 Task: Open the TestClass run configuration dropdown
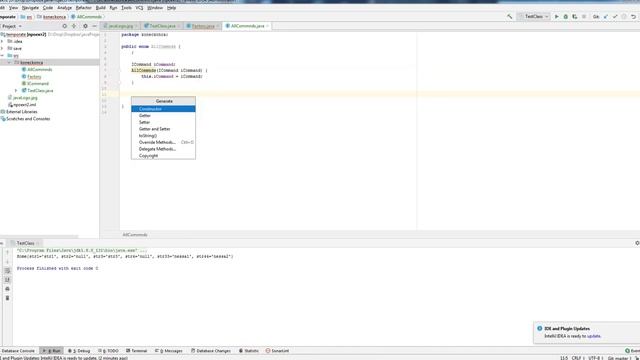click(x=533, y=17)
